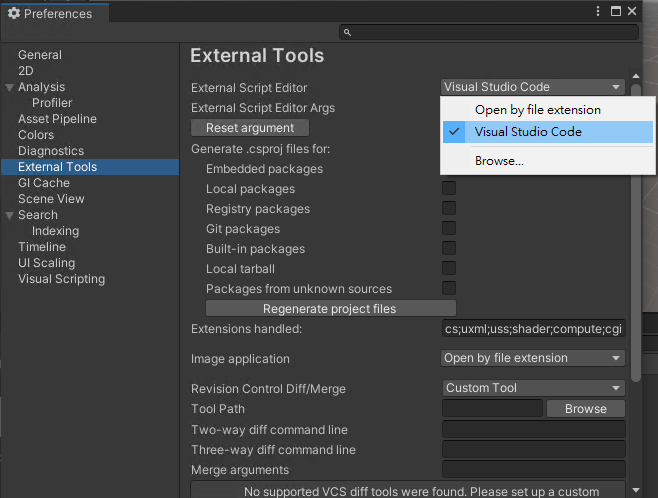Click the No supported VCS diff tools message
658x498 pixels.
point(421,491)
